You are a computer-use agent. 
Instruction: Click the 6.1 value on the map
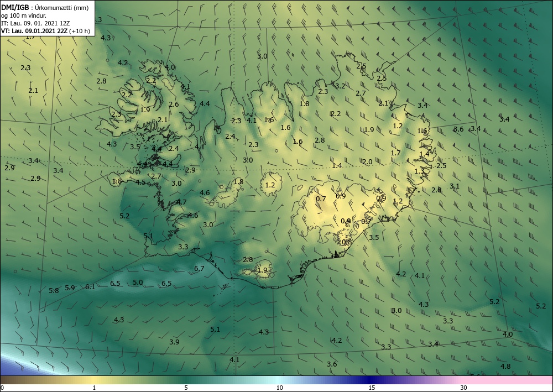click(90, 286)
